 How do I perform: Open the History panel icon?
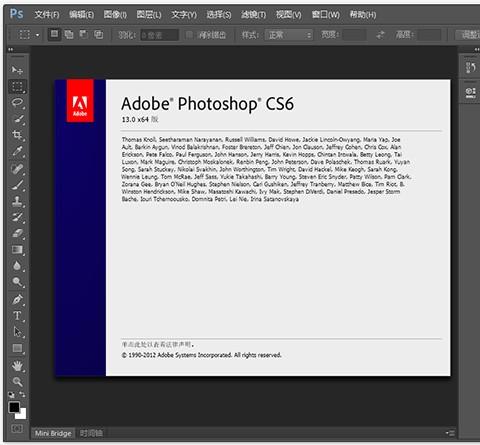pos(471,68)
